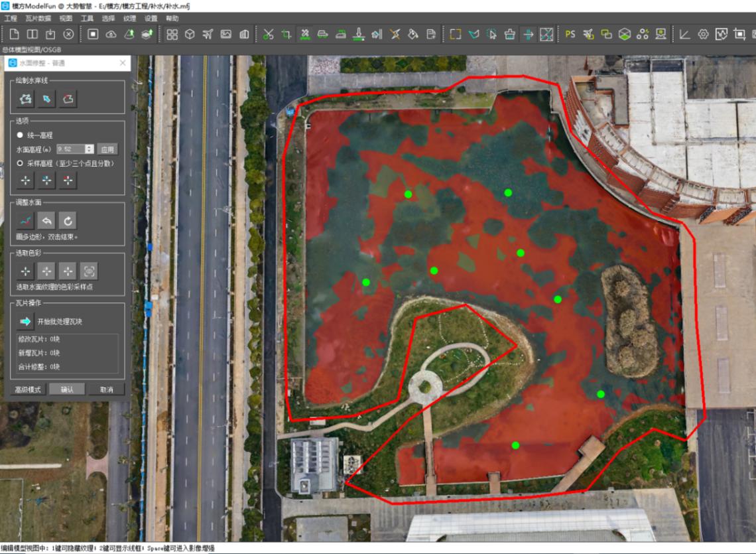The image size is (756, 554).
Task: Select the 3D cube toolbar icon
Action: click(x=190, y=35)
